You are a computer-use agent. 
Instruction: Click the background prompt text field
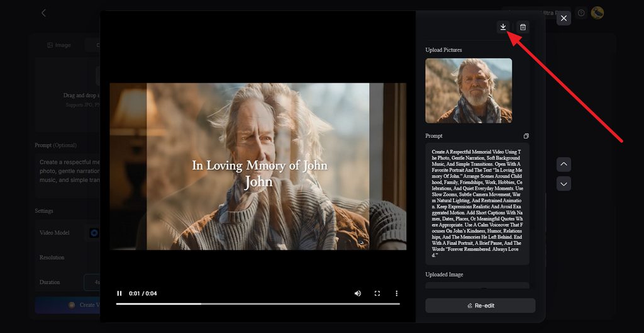coord(68,175)
